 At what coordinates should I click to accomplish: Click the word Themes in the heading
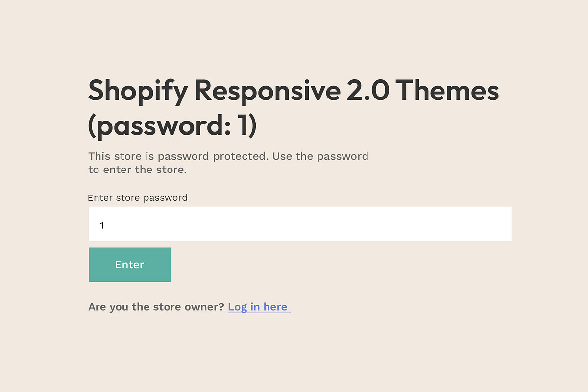pos(447,90)
